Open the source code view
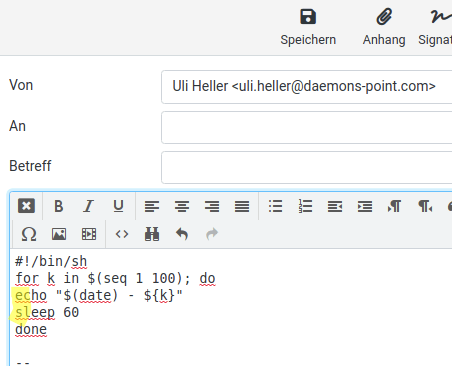Screen dimensions: 452x366 pos(122,234)
